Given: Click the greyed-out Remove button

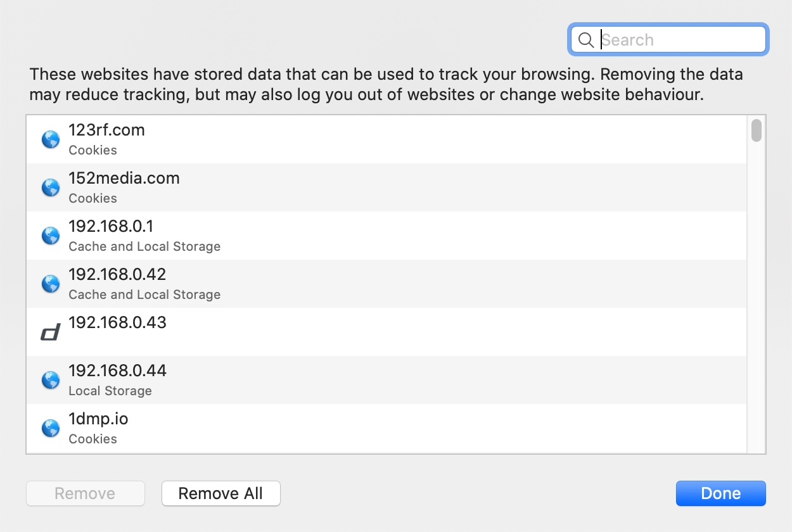Looking at the screenshot, I should click(x=86, y=493).
